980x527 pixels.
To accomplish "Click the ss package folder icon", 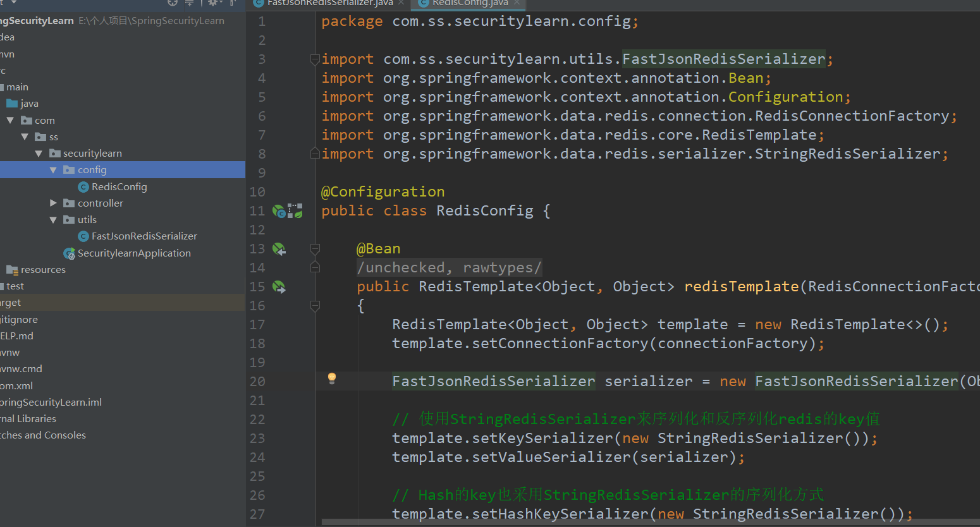I will click(40, 136).
